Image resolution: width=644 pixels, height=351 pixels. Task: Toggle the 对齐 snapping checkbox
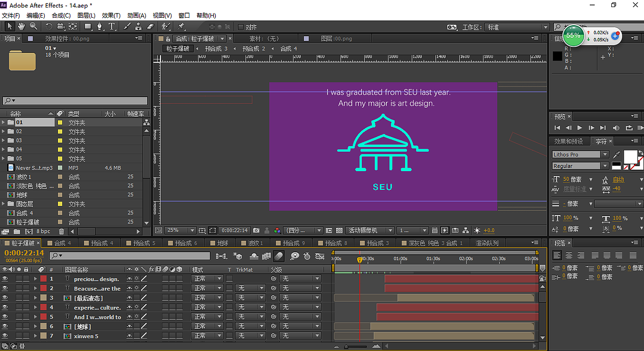[x=240, y=27]
